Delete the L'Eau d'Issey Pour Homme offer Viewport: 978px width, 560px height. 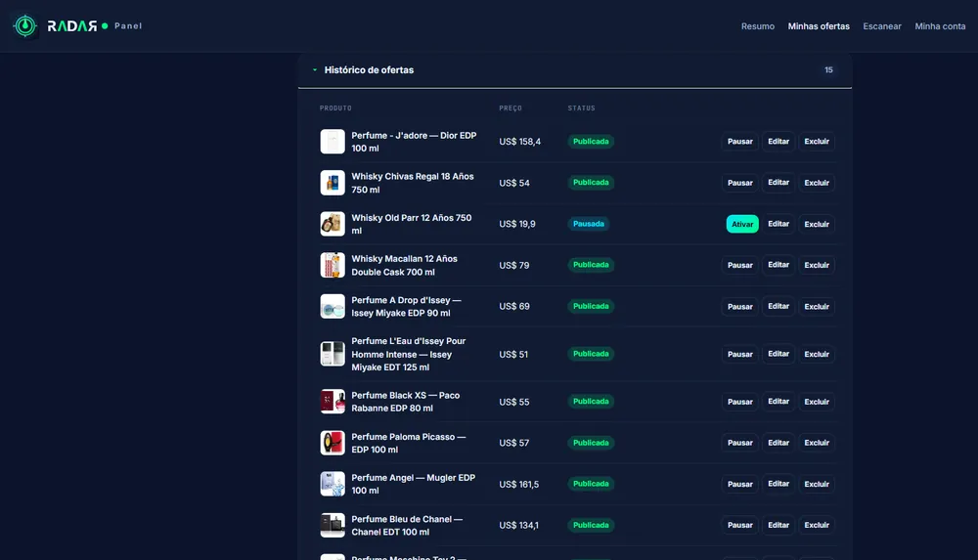click(x=817, y=354)
